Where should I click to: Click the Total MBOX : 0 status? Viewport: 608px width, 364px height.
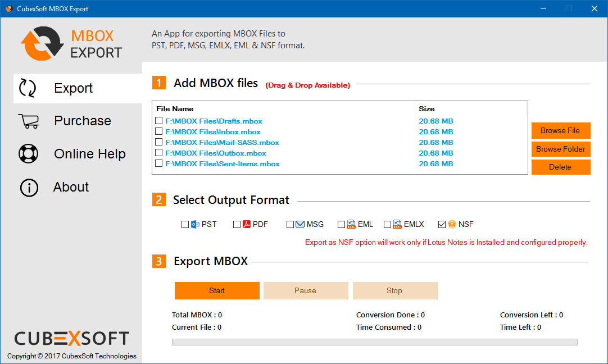pos(197,315)
